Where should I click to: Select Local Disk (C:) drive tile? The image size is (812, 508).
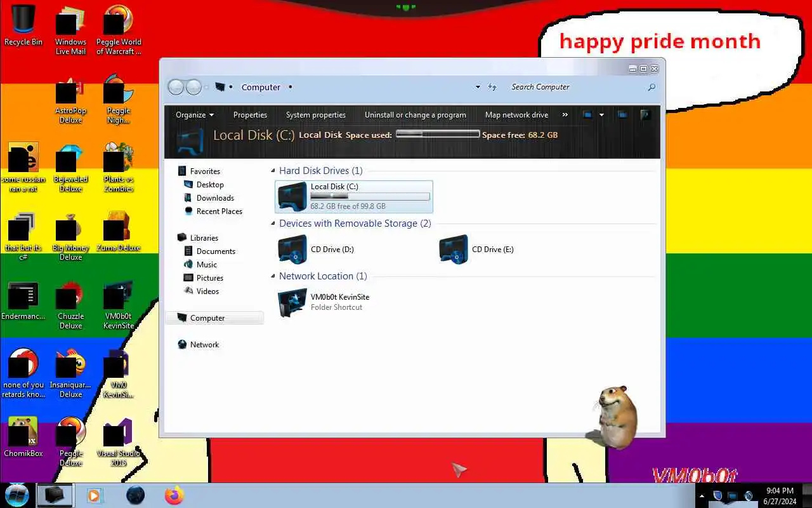click(354, 196)
